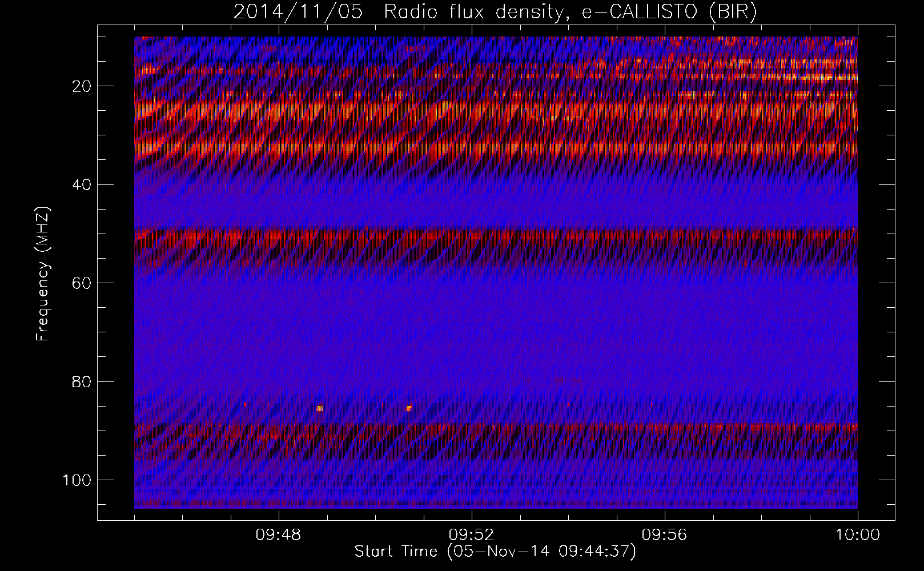Click the 100 MHz tick label

[x=77, y=480]
